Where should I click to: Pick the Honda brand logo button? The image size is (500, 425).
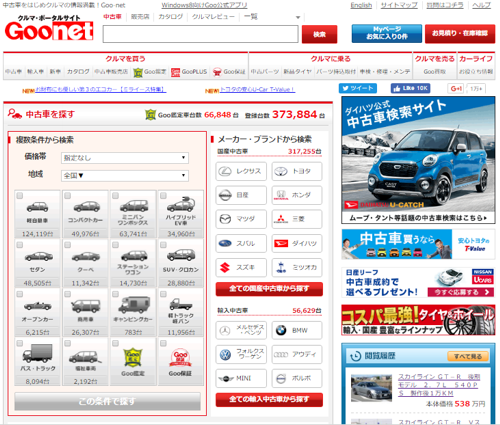click(x=297, y=195)
